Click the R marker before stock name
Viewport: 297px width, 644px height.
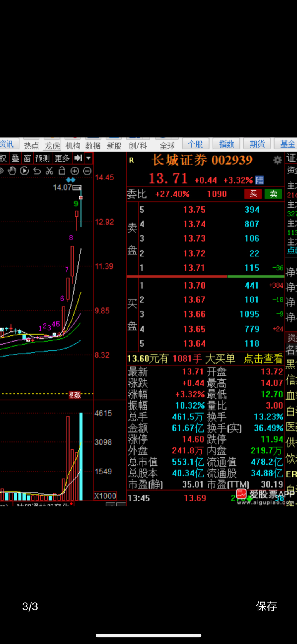pos(131,160)
